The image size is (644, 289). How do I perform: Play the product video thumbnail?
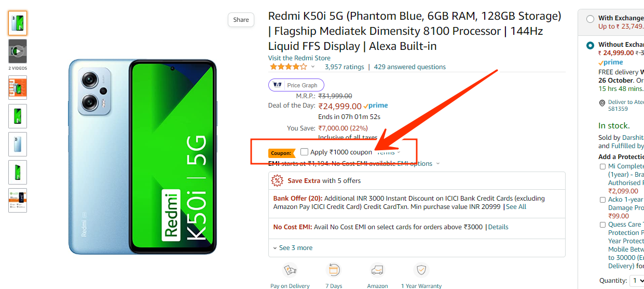pos(18,51)
